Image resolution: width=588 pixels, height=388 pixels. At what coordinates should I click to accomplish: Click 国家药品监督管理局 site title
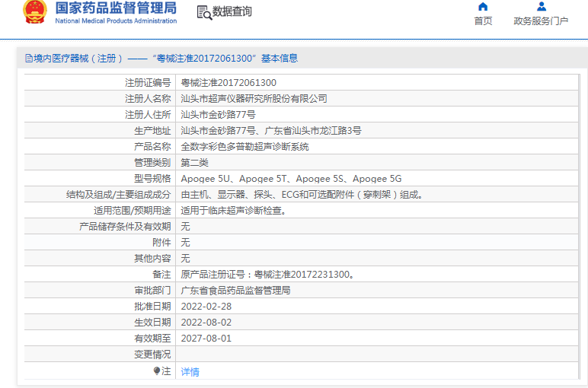coord(116,8)
